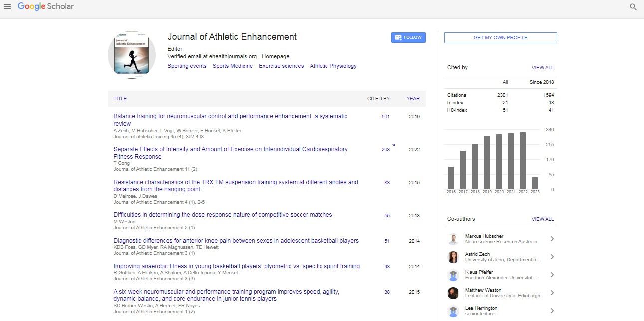The image size is (644, 321).
Task: Click citation count 55
Action: tap(387, 216)
